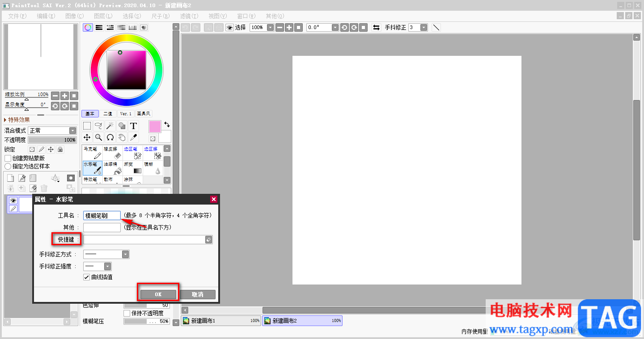644x339 pixels.
Task: Toggle lock transparency pixels icon
Action: pyautogui.click(x=32, y=150)
